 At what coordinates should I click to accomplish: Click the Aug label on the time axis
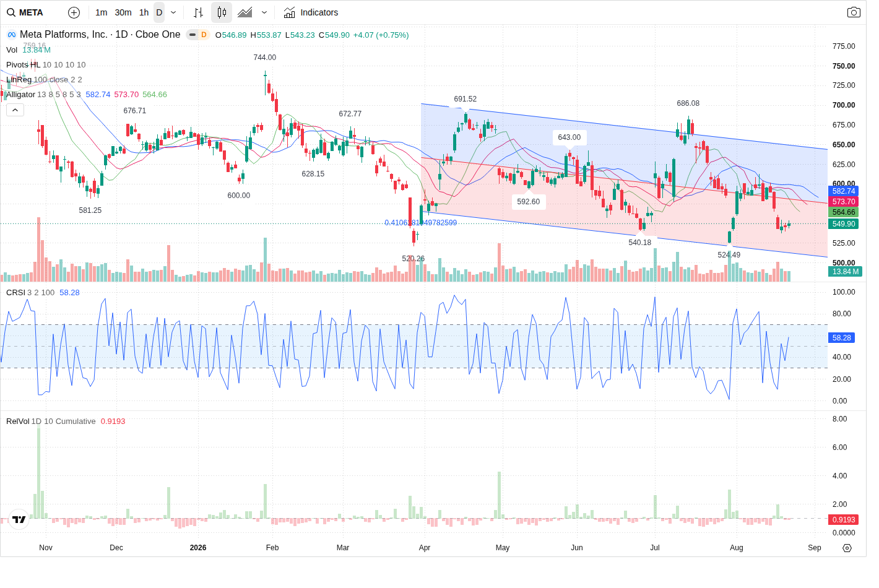click(737, 548)
